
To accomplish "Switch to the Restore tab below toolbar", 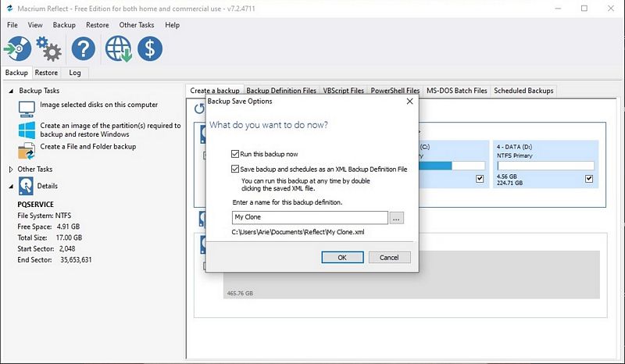I will click(46, 73).
